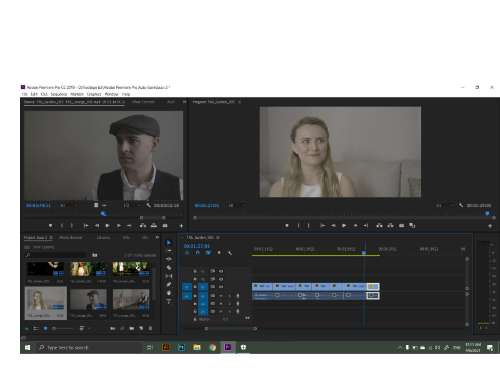500x375 pixels.
Task: Solo audio track A1
Action: [229, 296]
